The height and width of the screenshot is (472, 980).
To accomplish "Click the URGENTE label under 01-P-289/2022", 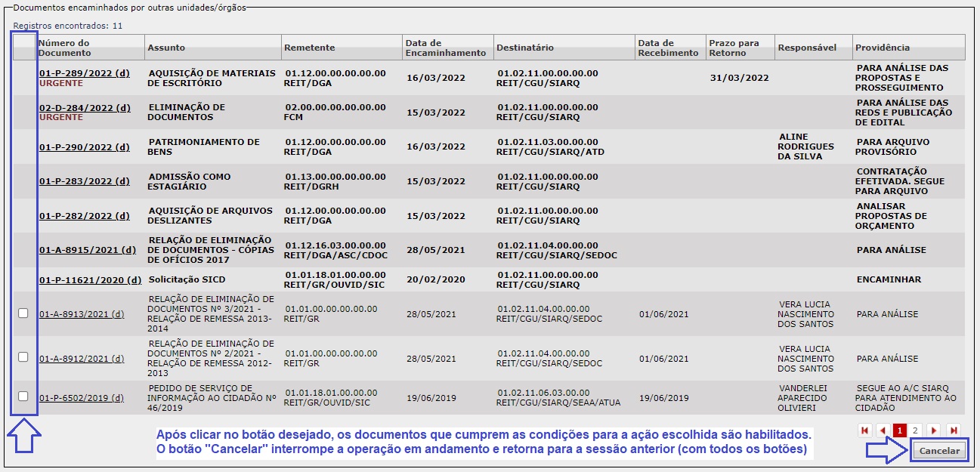I will pos(61,83).
